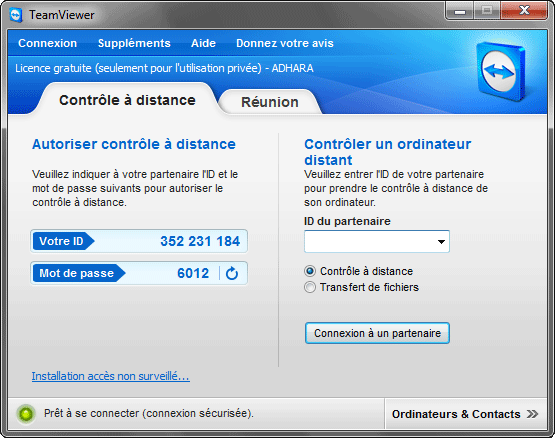Open Ordinateurs & Contacts panel button
Viewport: 555px width, 438px height.
[465, 414]
